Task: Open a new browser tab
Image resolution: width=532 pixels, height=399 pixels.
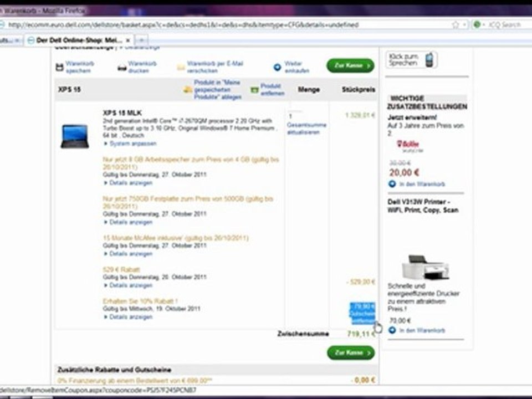Action: tap(141, 40)
